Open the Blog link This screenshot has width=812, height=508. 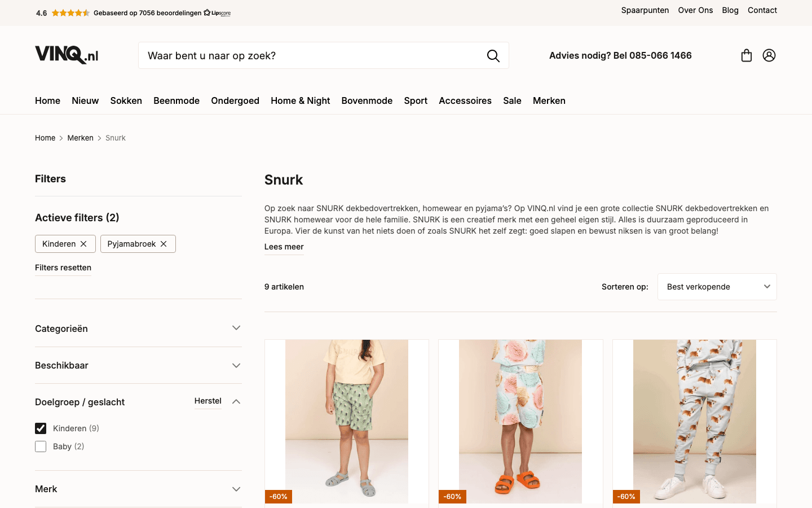click(730, 10)
